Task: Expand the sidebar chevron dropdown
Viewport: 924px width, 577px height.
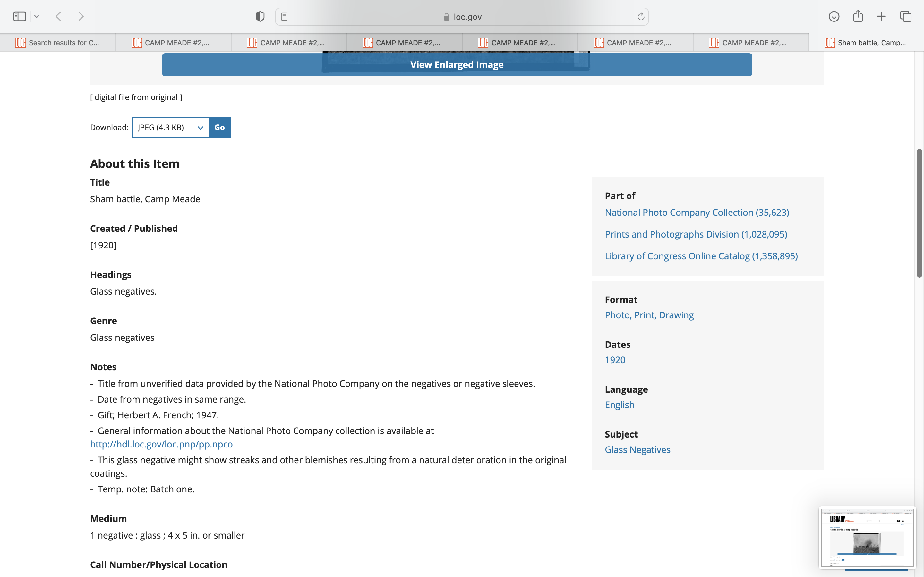Action: point(37,16)
